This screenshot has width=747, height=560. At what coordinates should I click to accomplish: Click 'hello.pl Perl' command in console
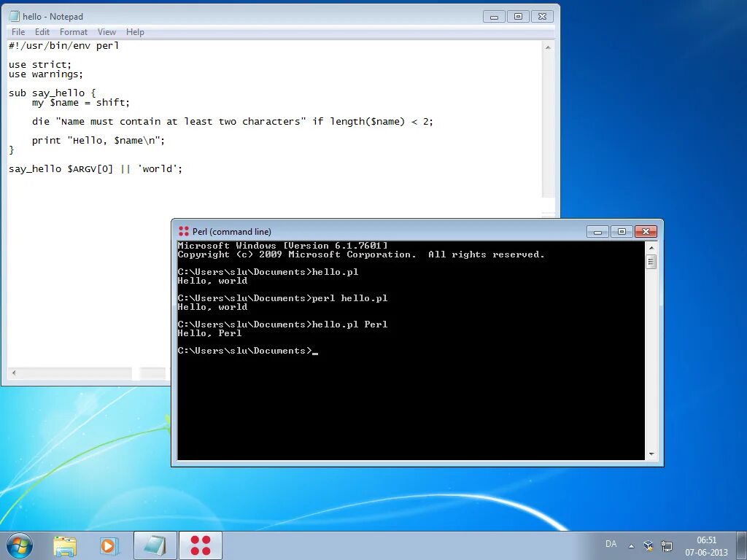[x=349, y=324]
